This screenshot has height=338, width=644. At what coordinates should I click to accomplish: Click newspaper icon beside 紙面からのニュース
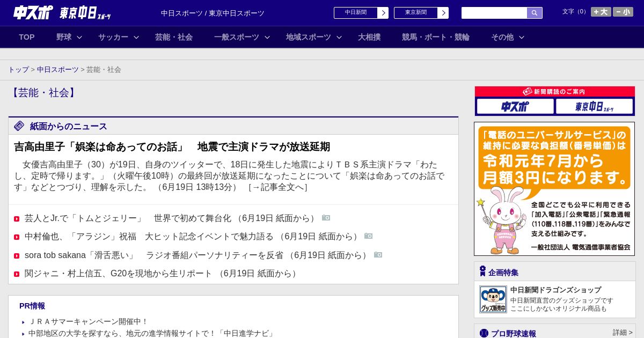19,126
